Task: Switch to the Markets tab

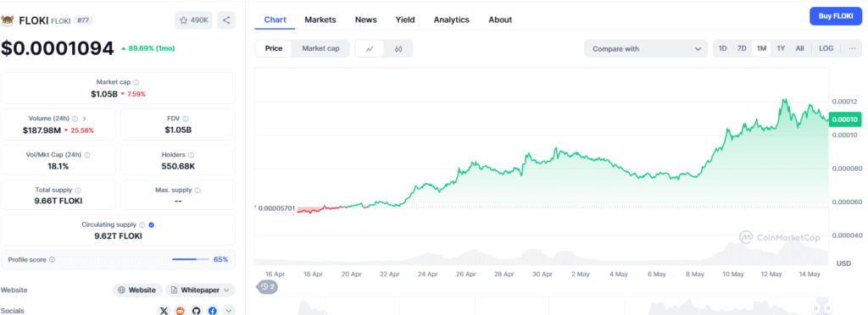Action: tap(320, 19)
